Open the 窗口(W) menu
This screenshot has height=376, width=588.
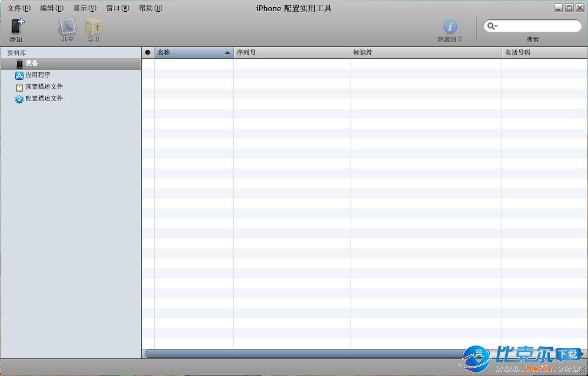pyautogui.click(x=118, y=8)
